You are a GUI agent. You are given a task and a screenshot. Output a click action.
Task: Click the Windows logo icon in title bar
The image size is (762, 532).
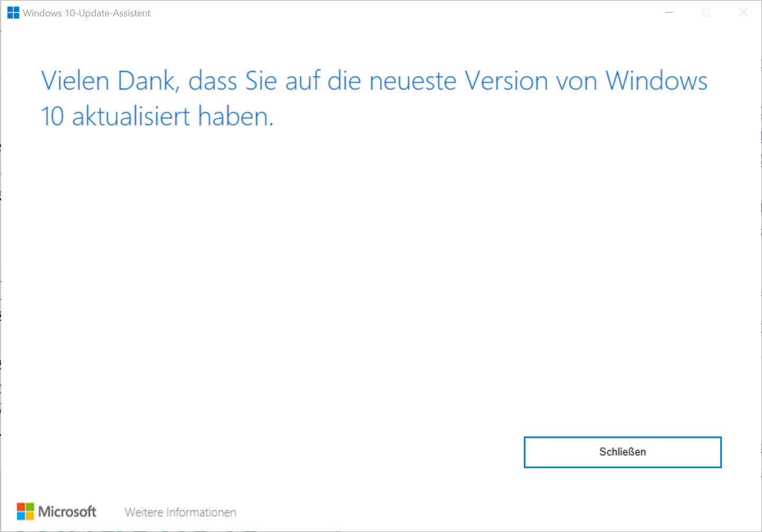pos(13,13)
